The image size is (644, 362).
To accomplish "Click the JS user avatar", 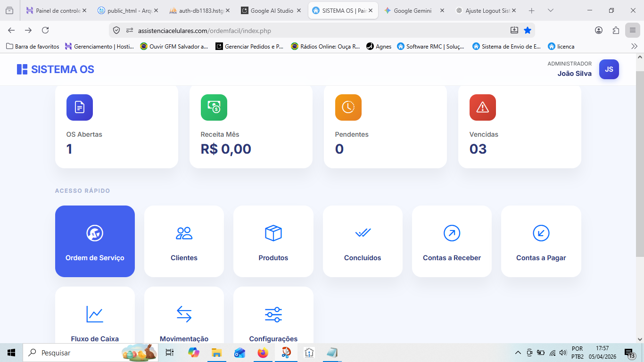I will point(609,69).
